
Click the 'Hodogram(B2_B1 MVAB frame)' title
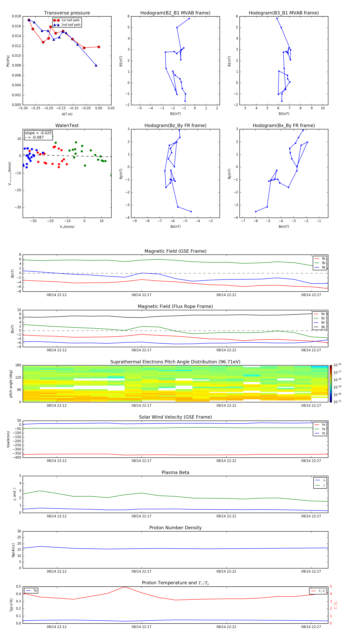point(175,13)
